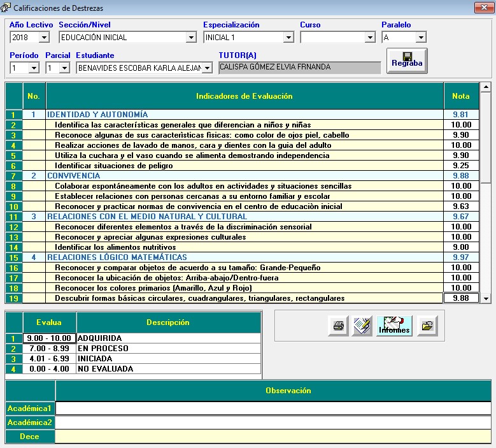Open the Año Lectivo dropdown showing 2018
Image resolution: width=496 pixels, height=448 pixels.
point(44,38)
